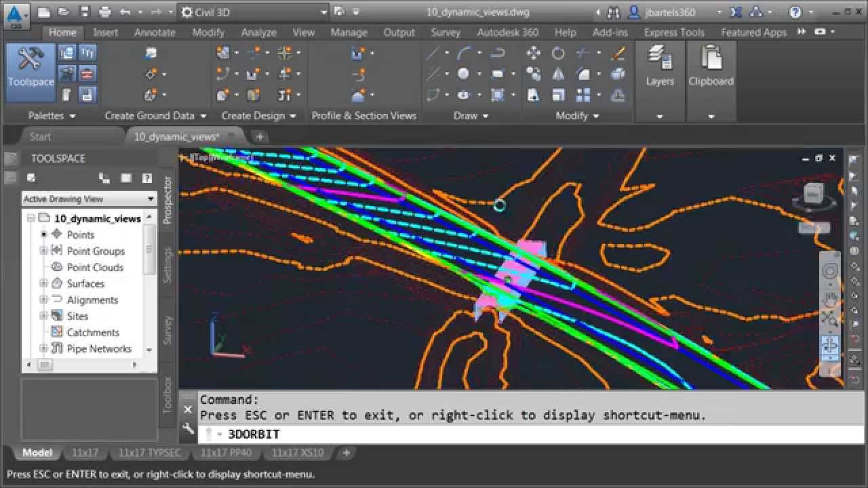Select the Ellipse tool in the Draw panel
Viewport: 868px width, 488px height.
click(463, 95)
